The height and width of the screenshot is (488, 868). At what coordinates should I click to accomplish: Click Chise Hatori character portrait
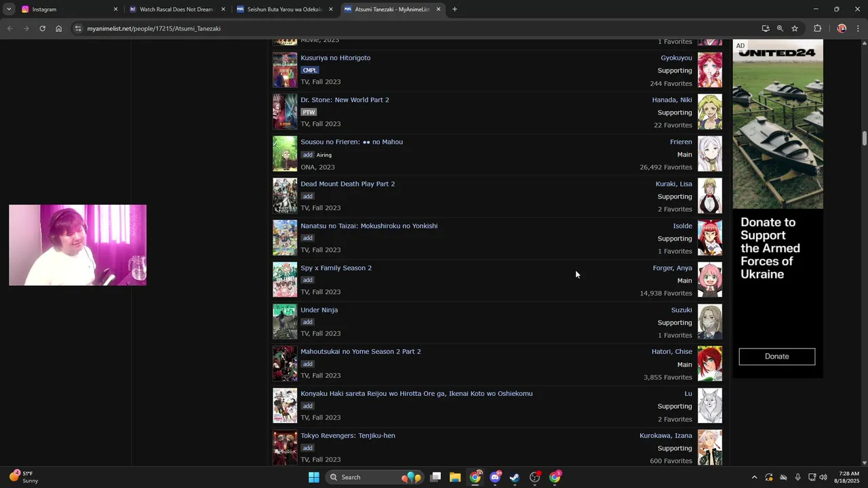pos(710,364)
